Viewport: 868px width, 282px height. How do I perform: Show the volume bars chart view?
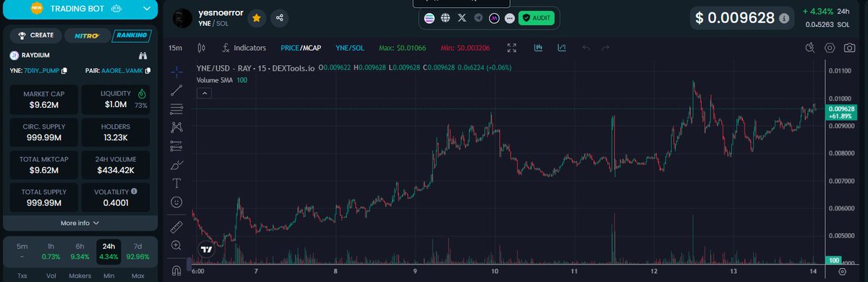click(x=538, y=48)
